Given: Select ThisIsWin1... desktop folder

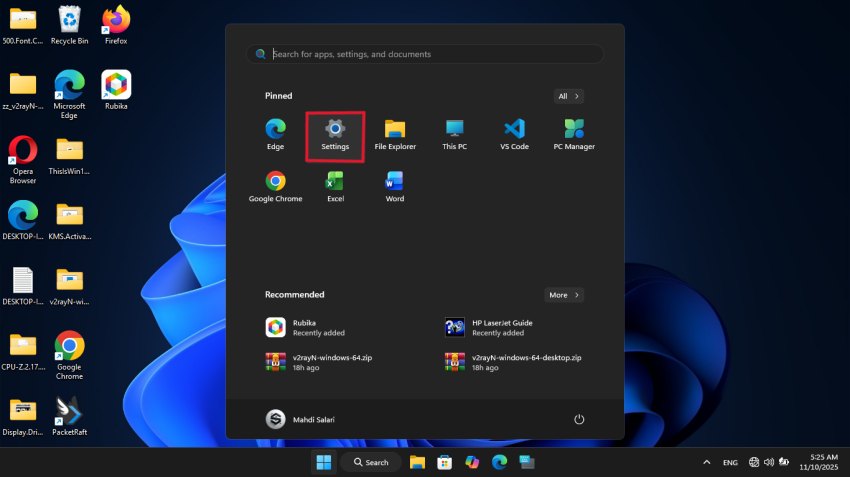Looking at the screenshot, I should 69,156.
